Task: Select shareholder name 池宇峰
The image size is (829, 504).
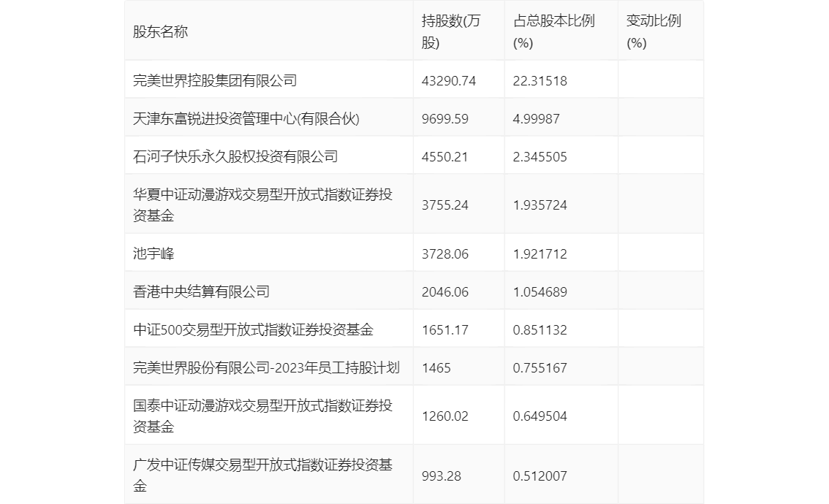Action: click(x=154, y=253)
